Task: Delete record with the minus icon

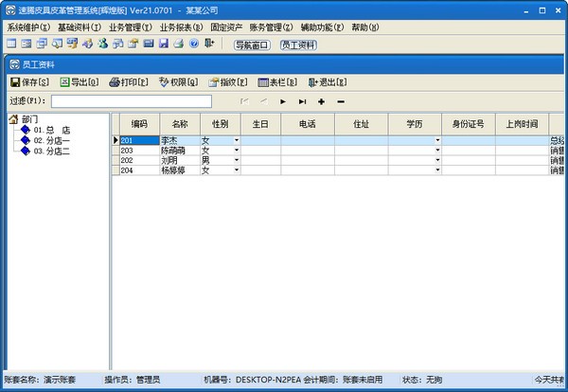Action: pyautogui.click(x=341, y=101)
